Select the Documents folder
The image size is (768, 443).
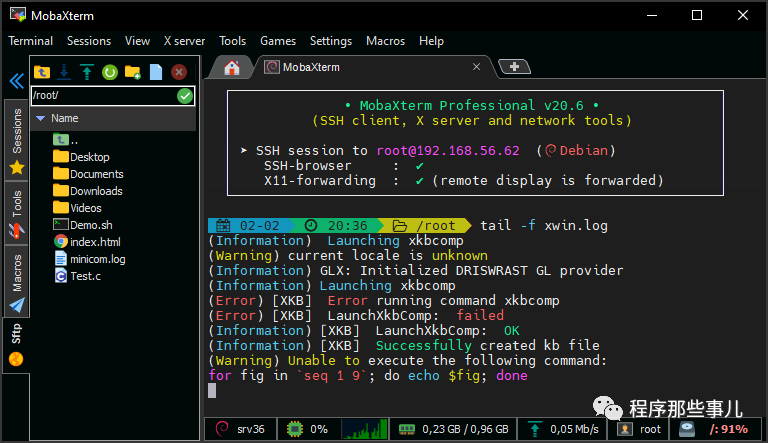coord(88,174)
